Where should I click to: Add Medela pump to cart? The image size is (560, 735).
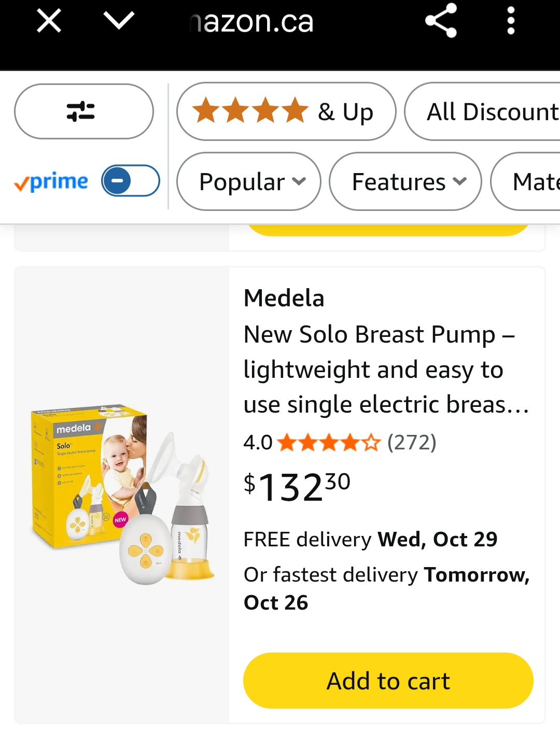(x=388, y=681)
